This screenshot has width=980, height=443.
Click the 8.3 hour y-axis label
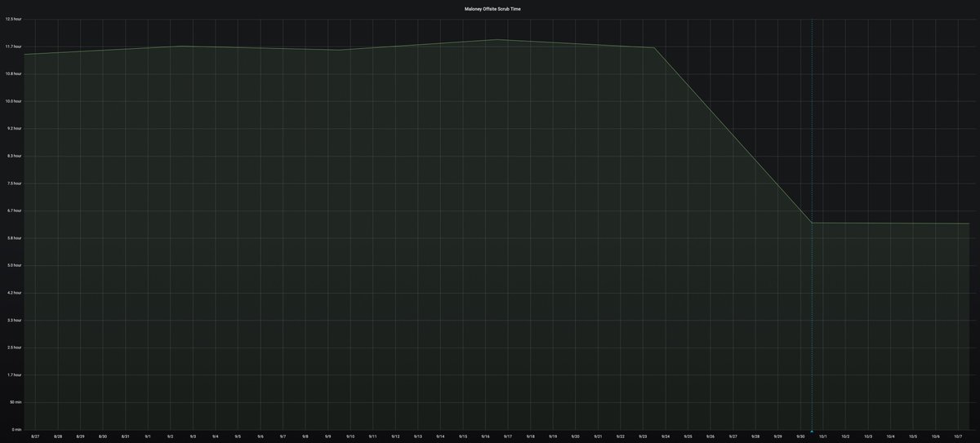14,156
